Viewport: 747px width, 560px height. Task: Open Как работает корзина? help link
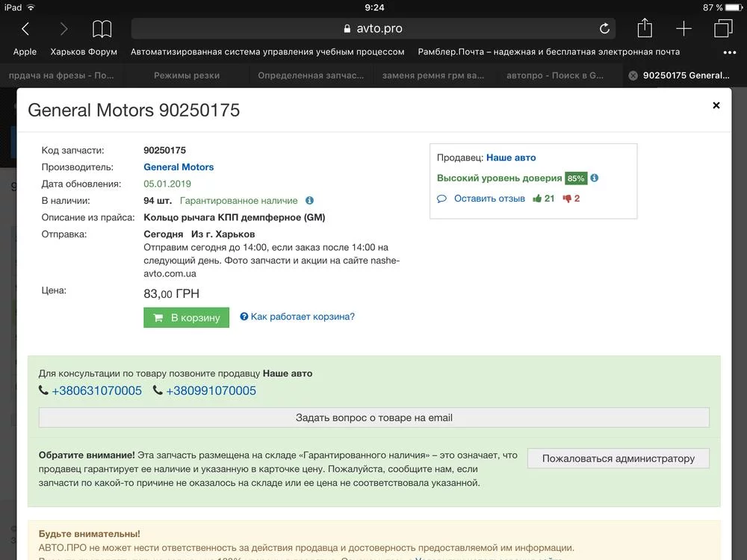pyautogui.click(x=303, y=317)
